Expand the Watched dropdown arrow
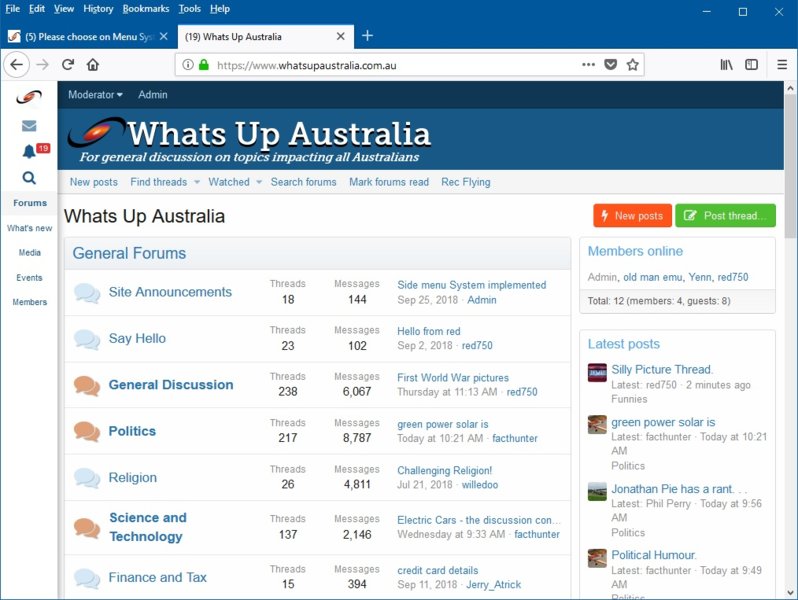Image resolution: width=798 pixels, height=600 pixels. (x=259, y=182)
